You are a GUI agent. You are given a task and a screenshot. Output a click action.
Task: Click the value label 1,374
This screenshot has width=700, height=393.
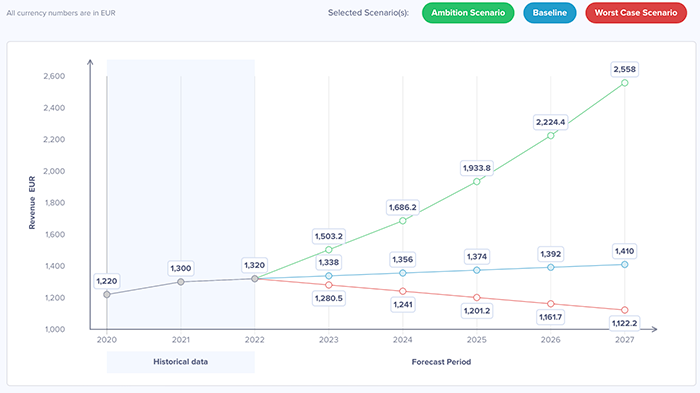(477, 256)
